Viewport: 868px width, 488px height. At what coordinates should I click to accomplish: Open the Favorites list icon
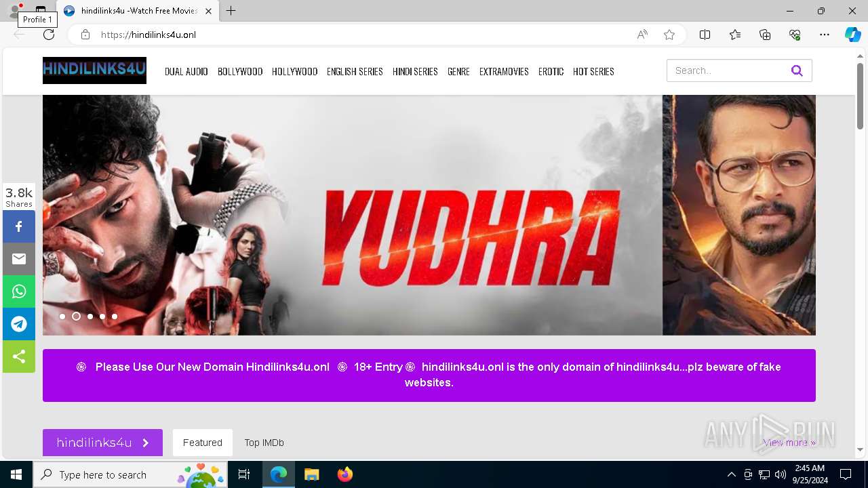coord(735,35)
